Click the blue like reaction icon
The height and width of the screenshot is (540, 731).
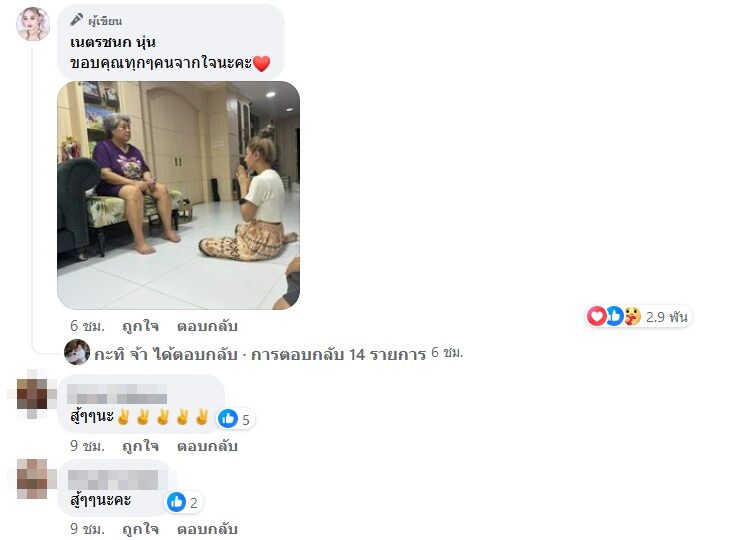[614, 316]
